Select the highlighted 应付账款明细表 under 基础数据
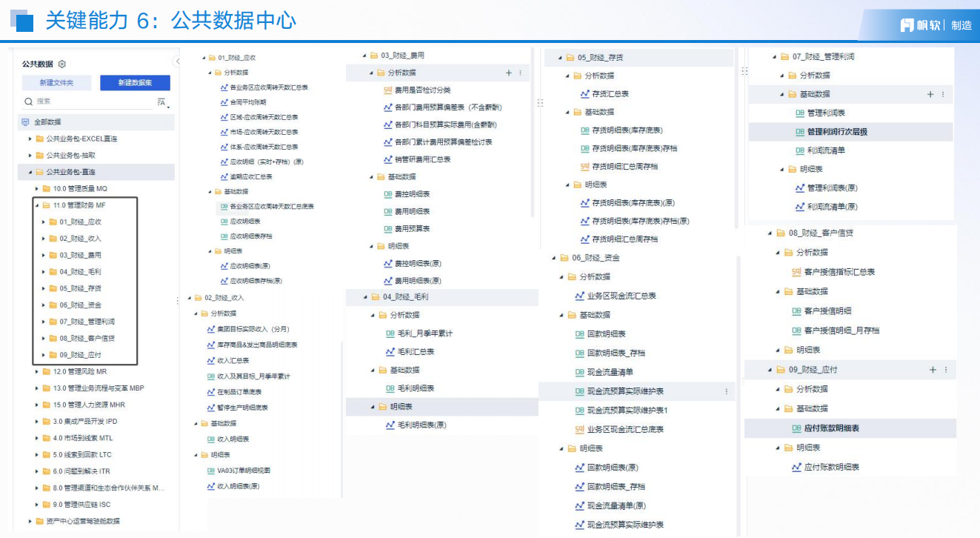The width and height of the screenshot is (980, 538). coord(831,428)
